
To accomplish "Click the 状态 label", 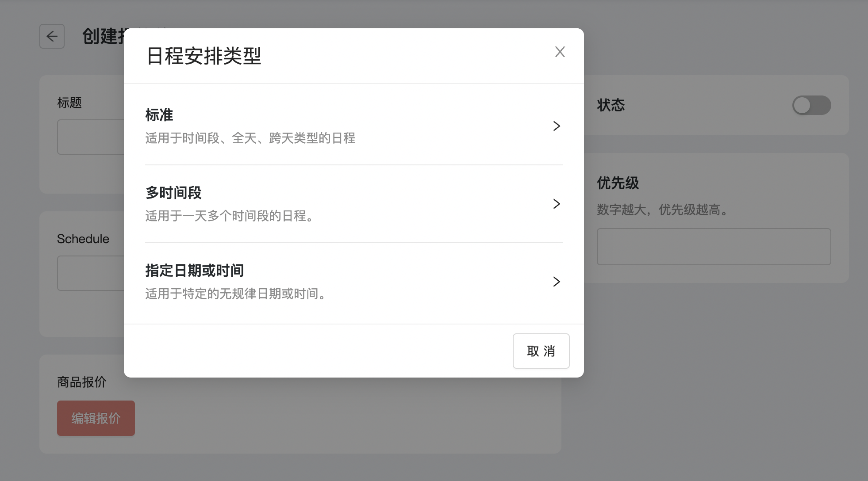I will (611, 105).
